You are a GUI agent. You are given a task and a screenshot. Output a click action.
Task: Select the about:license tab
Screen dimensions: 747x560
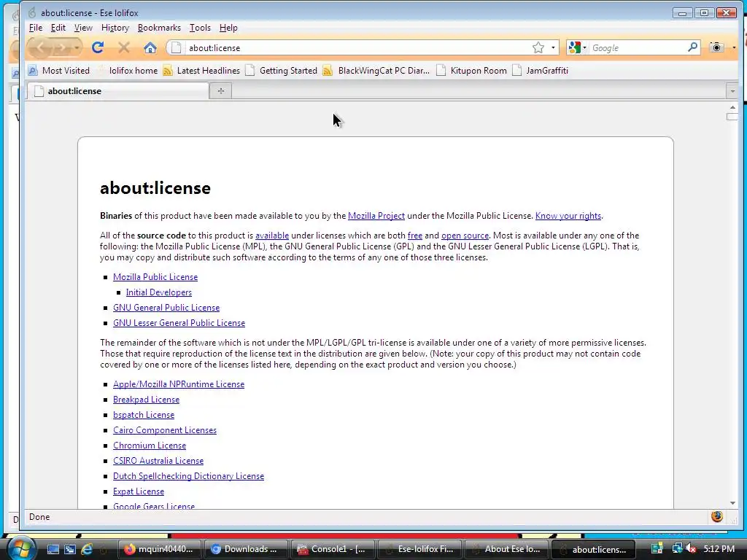(x=118, y=91)
